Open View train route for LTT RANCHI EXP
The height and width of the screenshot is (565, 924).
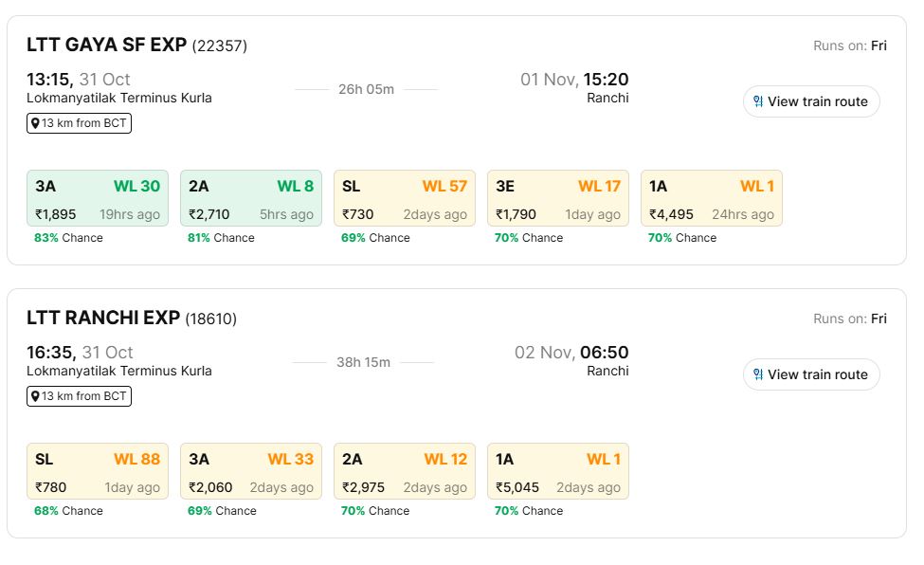tap(811, 374)
